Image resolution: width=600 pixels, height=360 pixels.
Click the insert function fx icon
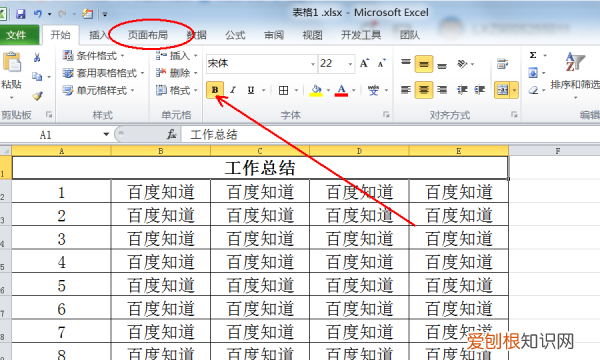171,134
